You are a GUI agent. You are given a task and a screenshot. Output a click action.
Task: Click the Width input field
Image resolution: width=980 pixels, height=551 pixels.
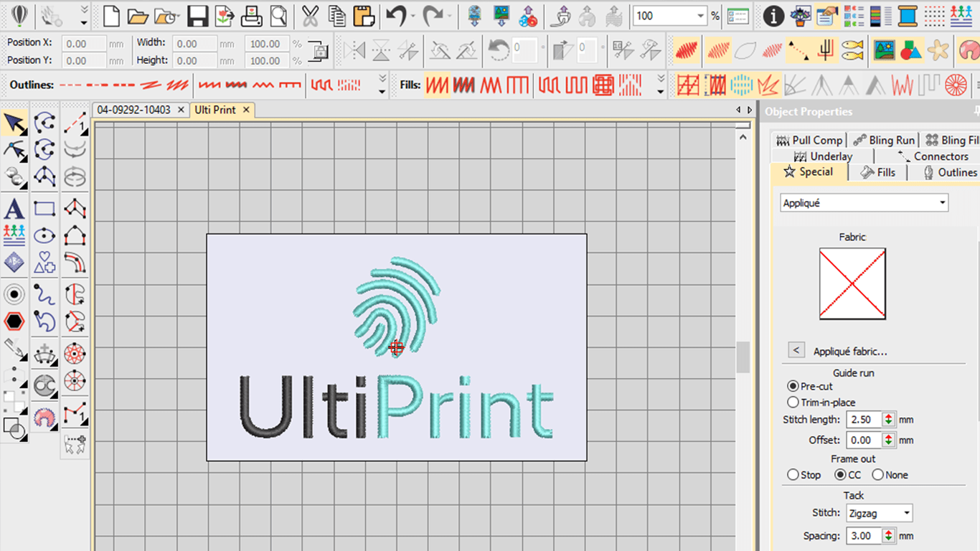pyautogui.click(x=194, y=43)
